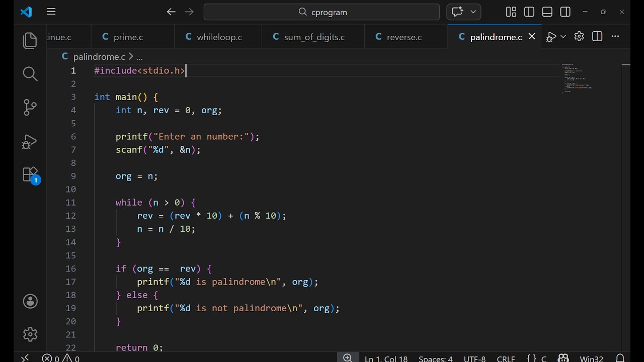Viewport: 644px width, 362px height.
Task: Open the Explorer view in activity bar
Action: pyautogui.click(x=30, y=41)
